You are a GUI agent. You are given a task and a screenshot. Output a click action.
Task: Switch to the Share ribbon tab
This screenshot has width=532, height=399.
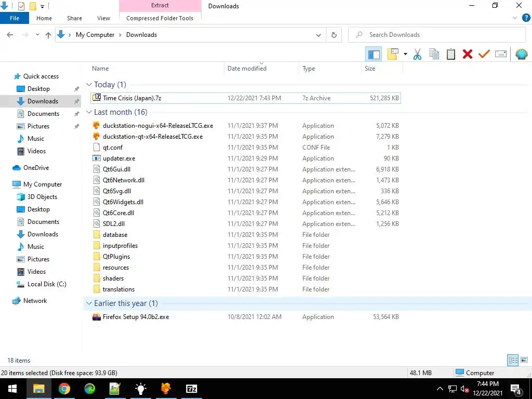click(x=74, y=18)
